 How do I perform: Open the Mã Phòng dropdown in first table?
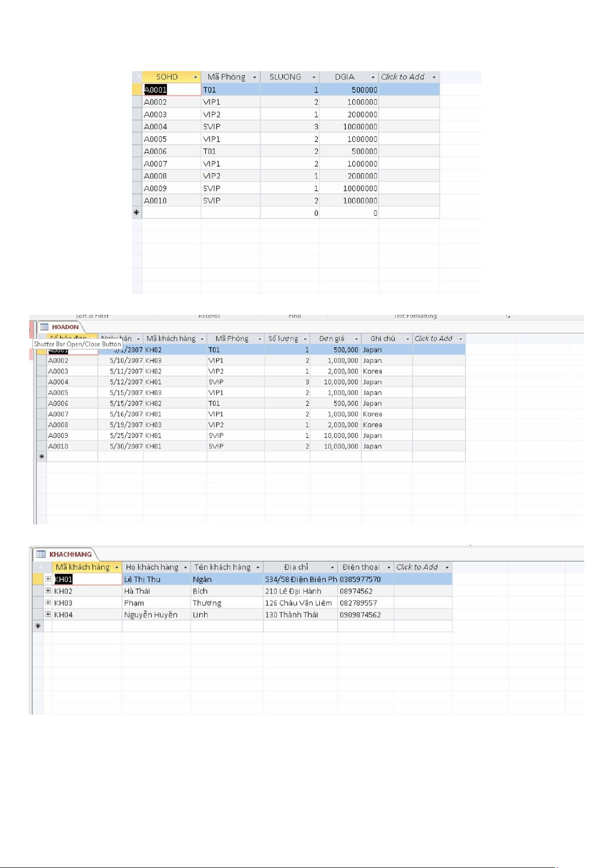[254, 77]
